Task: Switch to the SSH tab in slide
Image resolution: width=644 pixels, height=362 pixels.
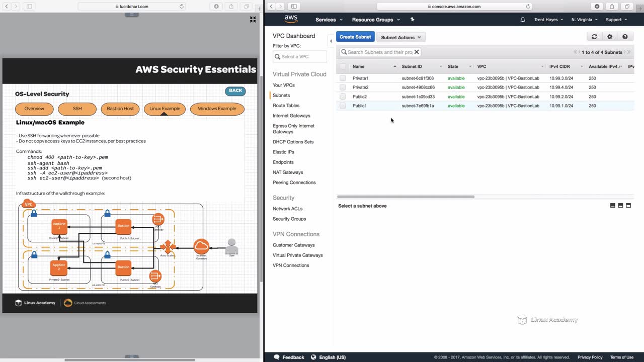Action: click(x=77, y=109)
